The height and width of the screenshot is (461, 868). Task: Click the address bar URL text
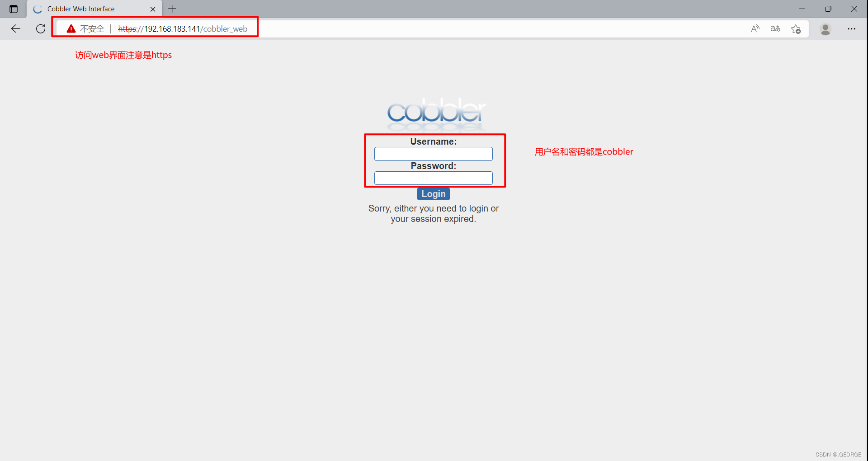pyautogui.click(x=183, y=29)
